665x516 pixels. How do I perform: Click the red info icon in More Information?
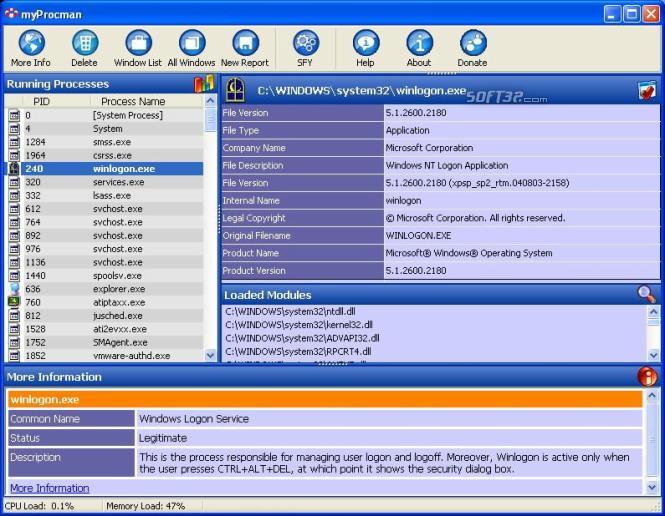pos(647,377)
